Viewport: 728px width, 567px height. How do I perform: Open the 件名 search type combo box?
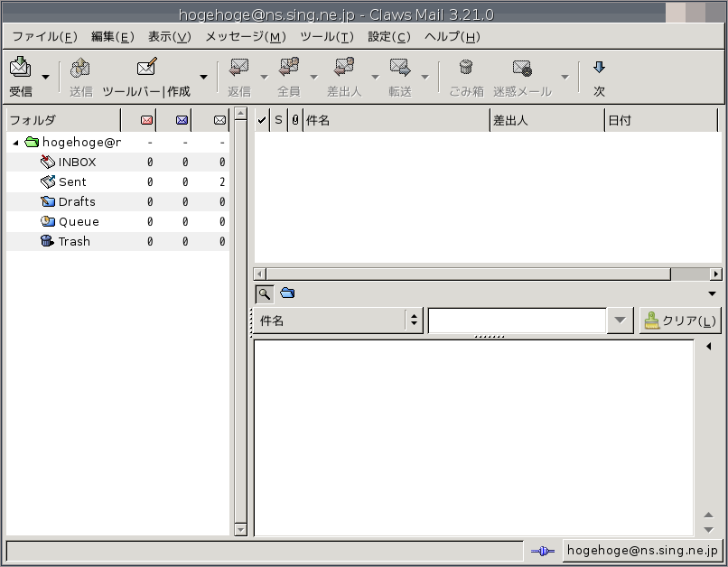click(x=339, y=321)
